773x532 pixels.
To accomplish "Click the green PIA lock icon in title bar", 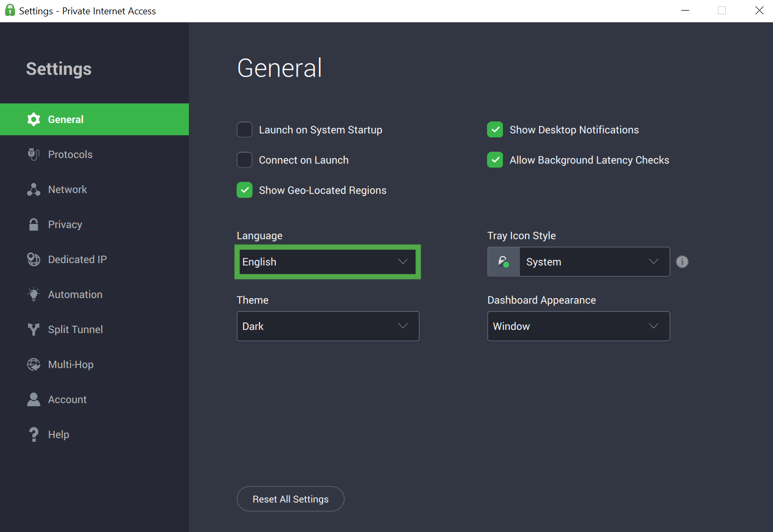I will pyautogui.click(x=10, y=10).
